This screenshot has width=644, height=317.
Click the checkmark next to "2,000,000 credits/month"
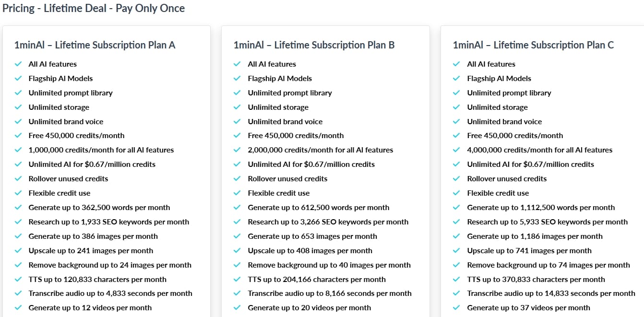click(x=238, y=150)
